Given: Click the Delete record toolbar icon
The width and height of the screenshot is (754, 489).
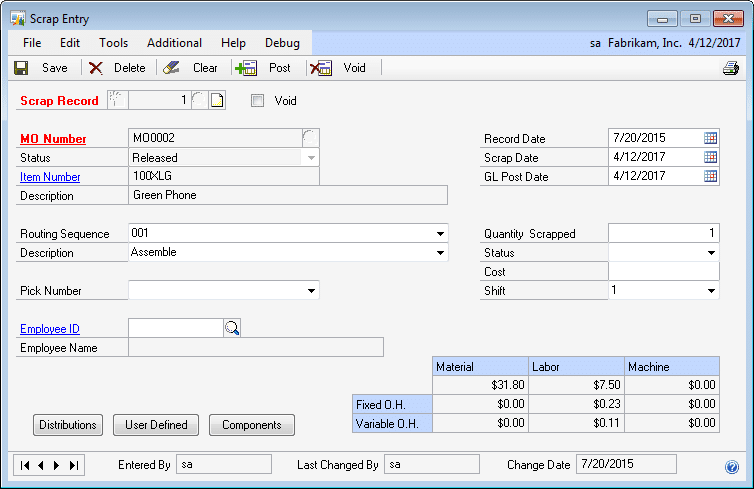Looking at the screenshot, I should [x=96, y=68].
